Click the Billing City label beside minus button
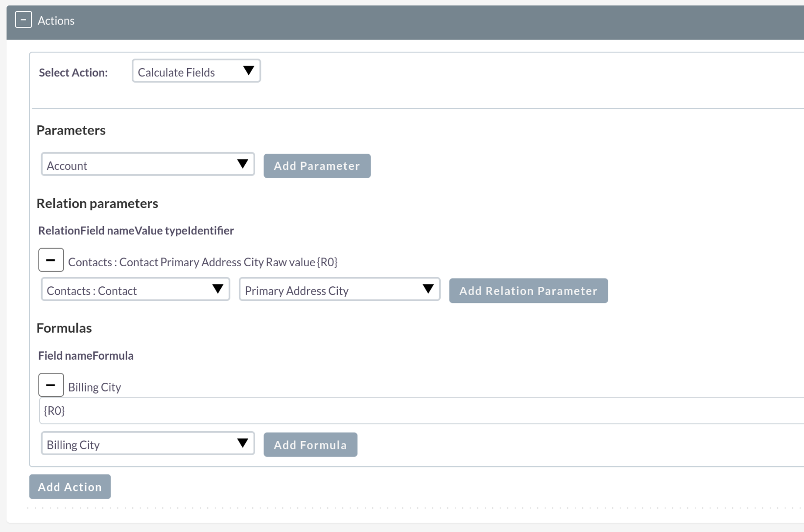The height and width of the screenshot is (532, 804). point(95,387)
